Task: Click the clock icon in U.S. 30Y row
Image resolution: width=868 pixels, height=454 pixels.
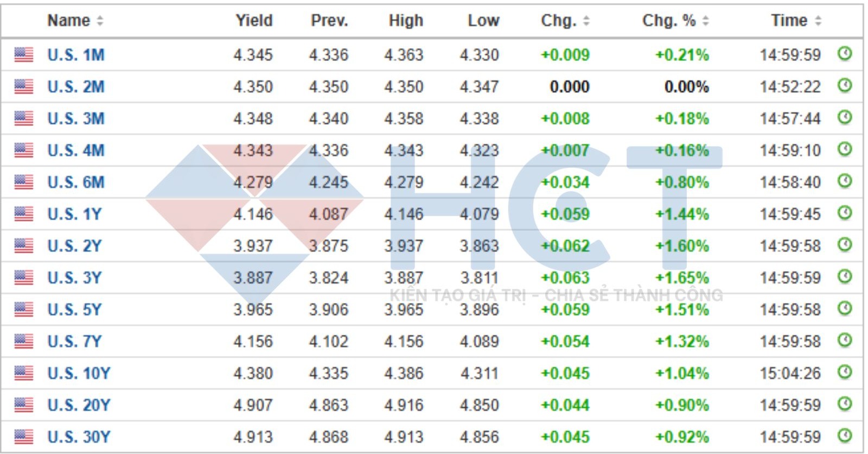Action: click(845, 436)
